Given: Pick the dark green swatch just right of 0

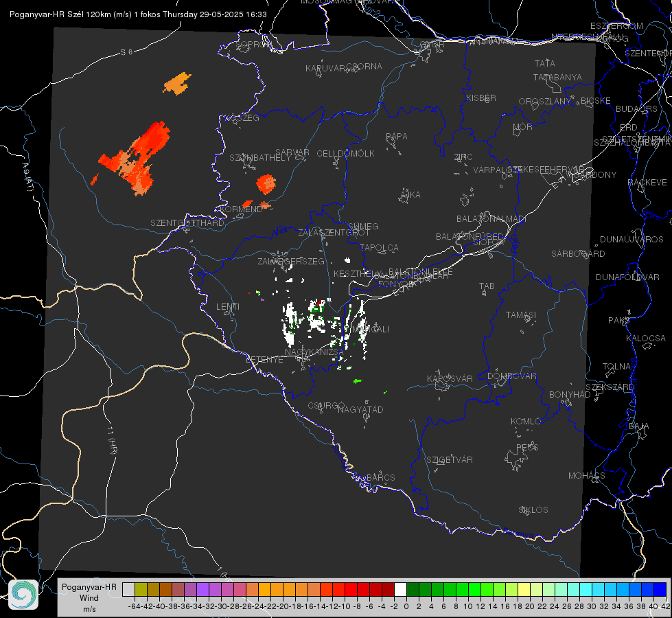Looking at the screenshot, I should click(413, 589).
